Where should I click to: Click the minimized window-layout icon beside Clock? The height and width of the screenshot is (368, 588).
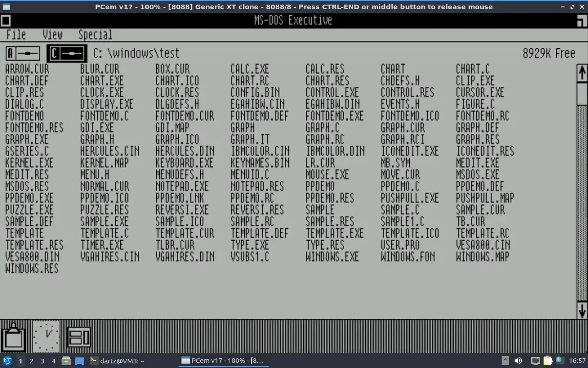pos(79,337)
